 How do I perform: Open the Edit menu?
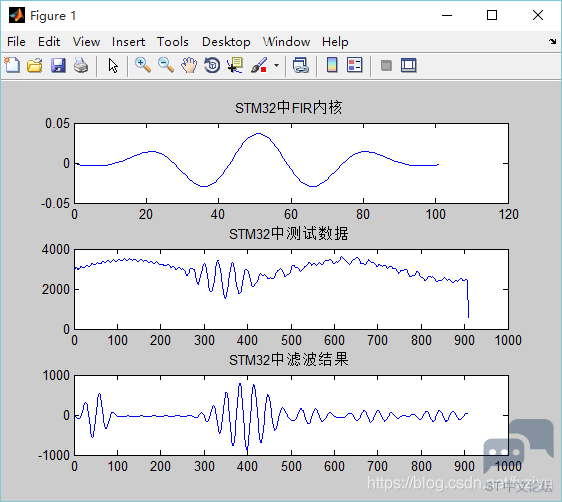[x=49, y=42]
